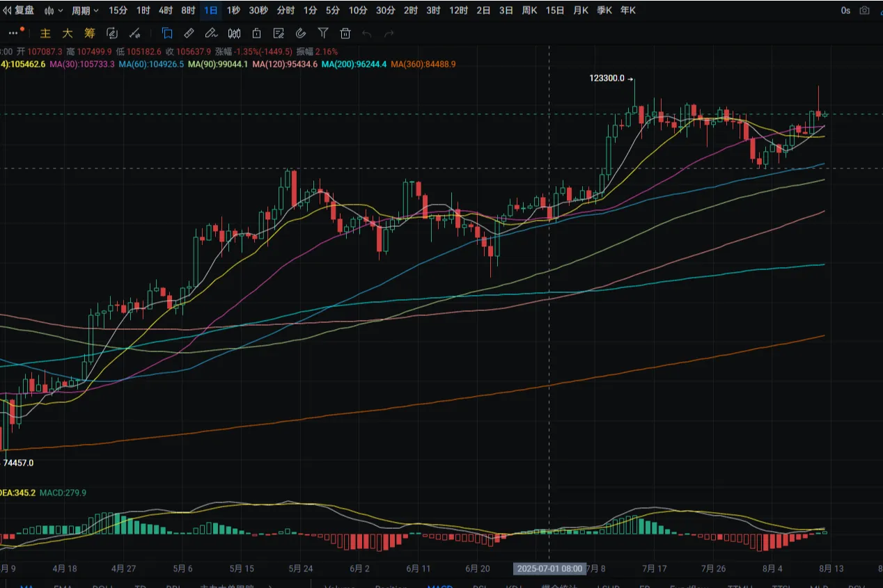Pick the 2时 interval
883x588 pixels.
pos(411,10)
